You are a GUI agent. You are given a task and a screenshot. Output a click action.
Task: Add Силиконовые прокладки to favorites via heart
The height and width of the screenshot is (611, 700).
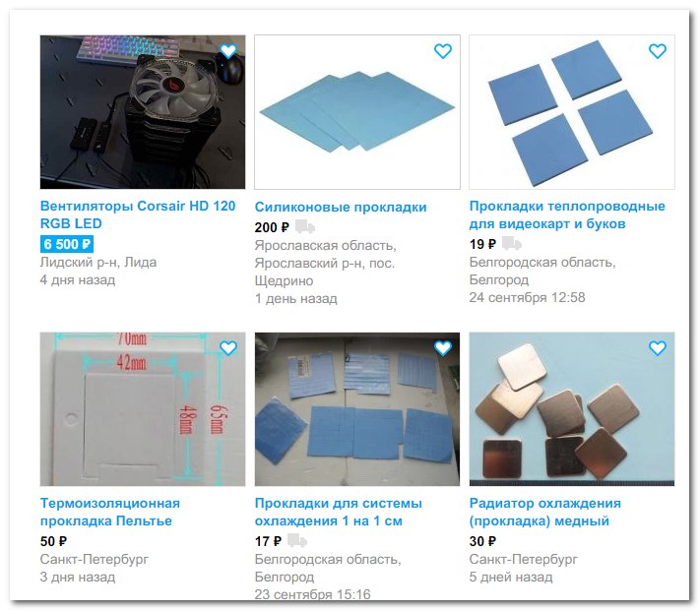pyautogui.click(x=443, y=51)
